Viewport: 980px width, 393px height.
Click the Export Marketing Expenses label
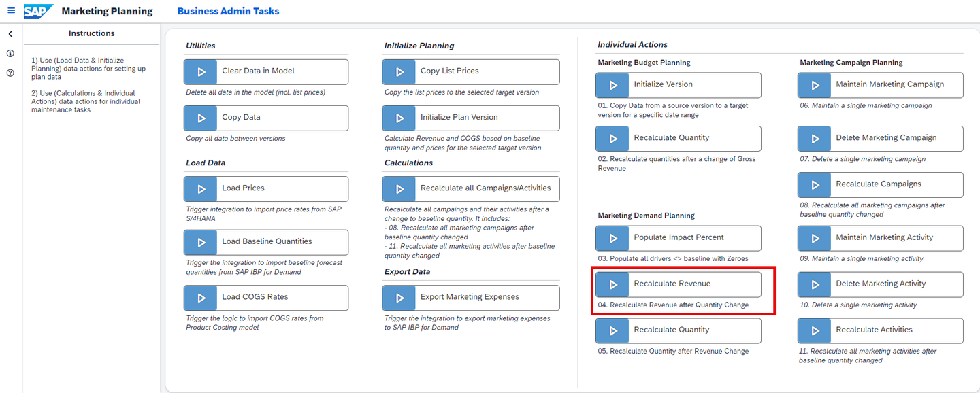pyautogui.click(x=470, y=296)
